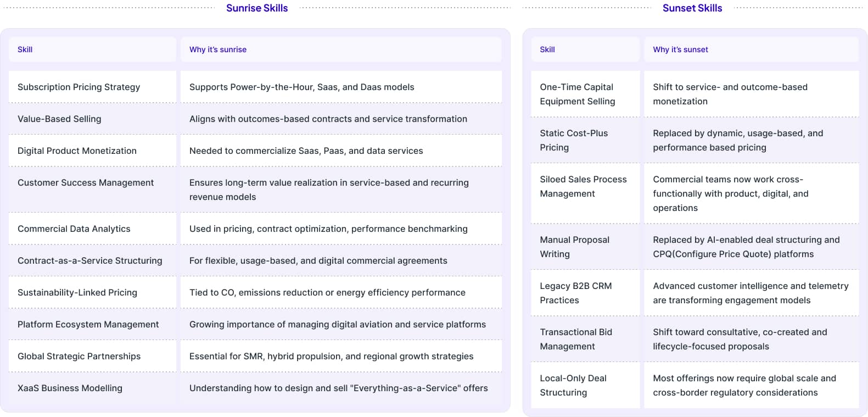Select 'Local-Only Deal Structuring' cell

[x=585, y=385]
